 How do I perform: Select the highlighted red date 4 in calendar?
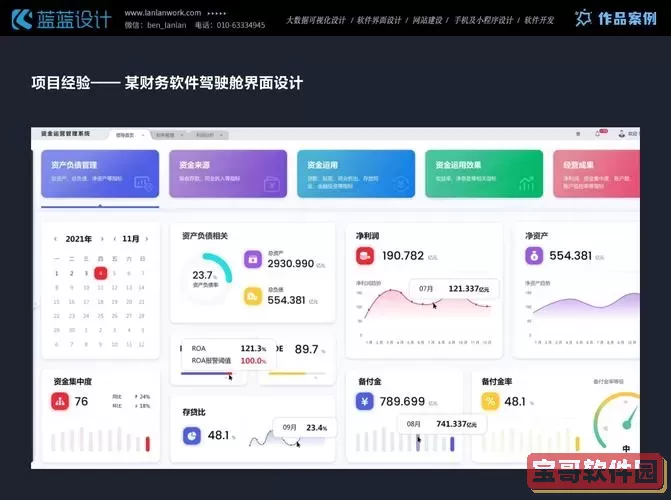coord(101,273)
